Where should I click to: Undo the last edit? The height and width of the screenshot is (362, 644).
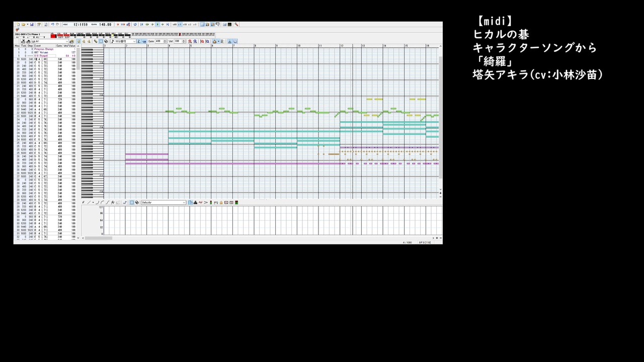52,24
